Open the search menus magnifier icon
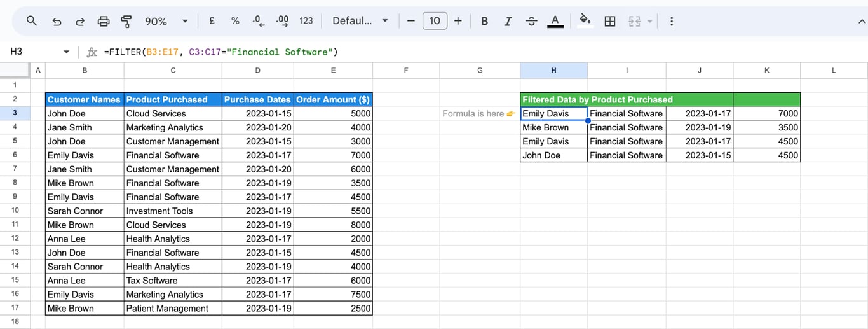Viewport: 868px width, 329px height. click(x=32, y=21)
